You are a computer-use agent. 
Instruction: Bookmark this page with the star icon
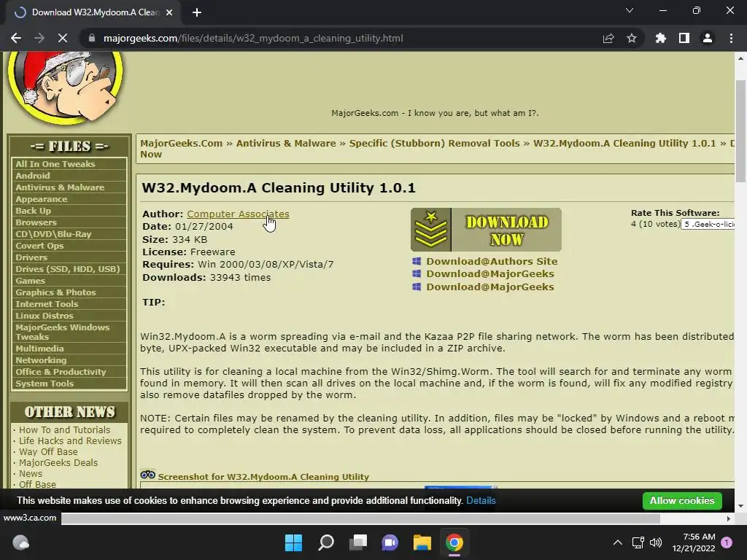click(632, 38)
